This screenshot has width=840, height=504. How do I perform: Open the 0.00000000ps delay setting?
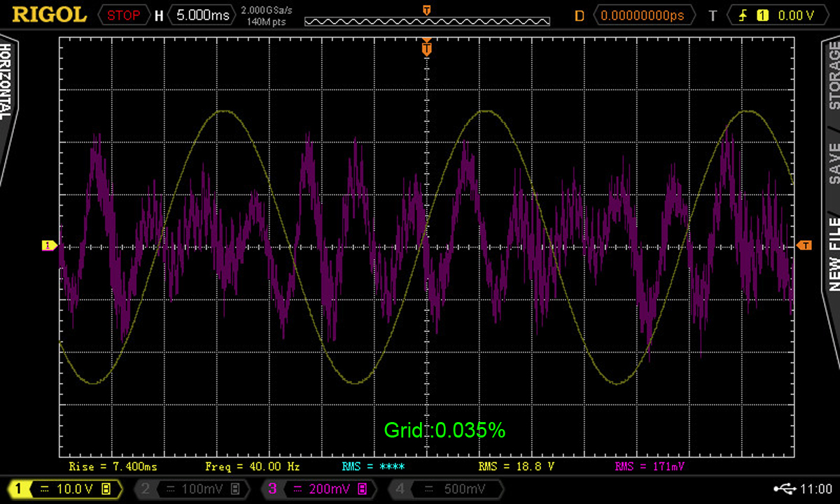click(x=645, y=15)
